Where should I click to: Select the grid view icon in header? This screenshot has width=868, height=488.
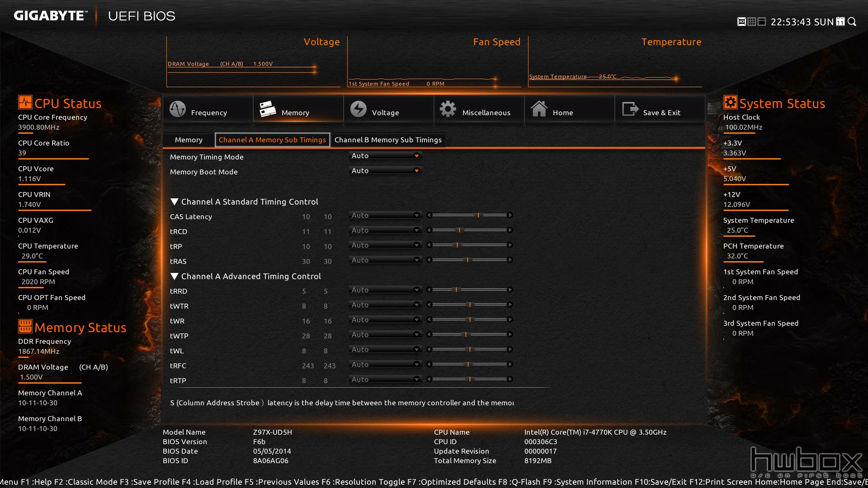tap(751, 22)
